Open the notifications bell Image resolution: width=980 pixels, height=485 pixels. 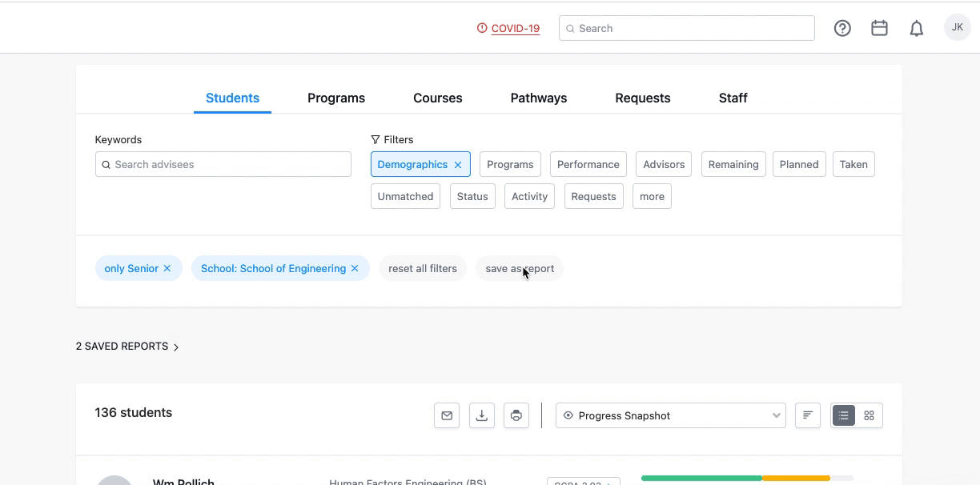(x=917, y=27)
